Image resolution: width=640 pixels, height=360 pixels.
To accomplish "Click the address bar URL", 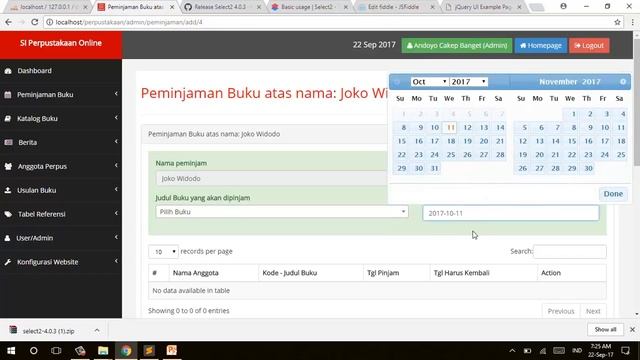I will click(x=129, y=22).
